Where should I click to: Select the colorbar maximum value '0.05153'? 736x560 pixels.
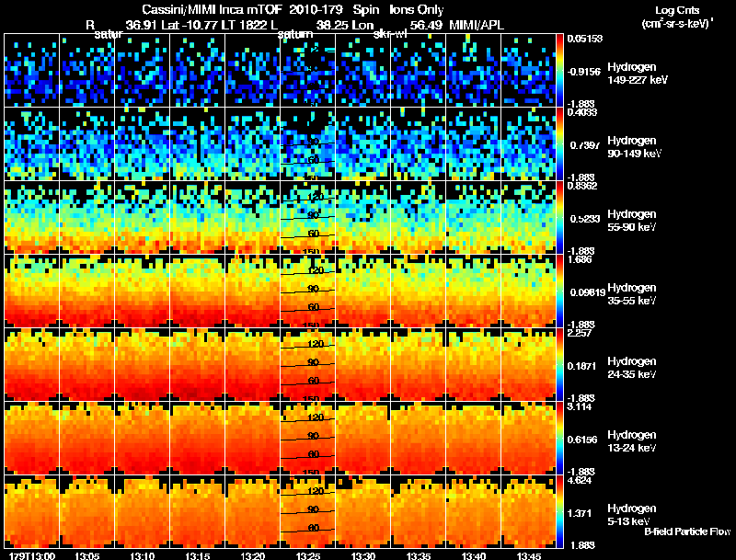[x=585, y=39]
